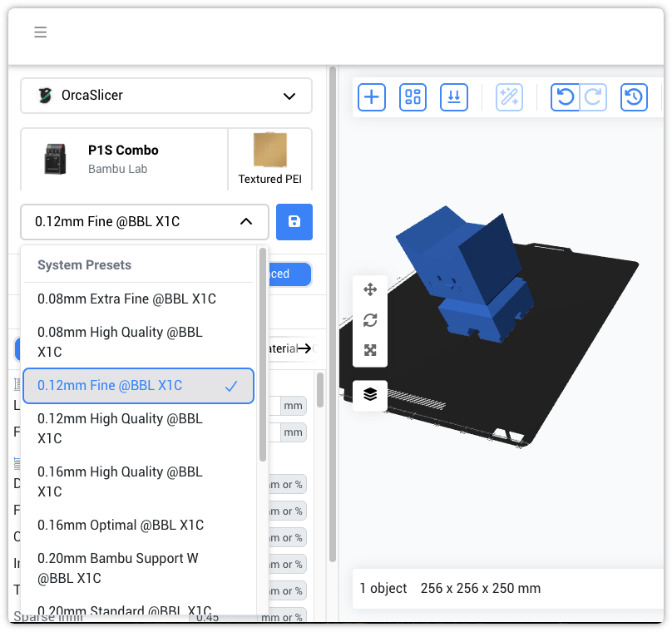This screenshot has height=632, width=672.
Task: Click the undo arrow in the viewport toolbar
Action: point(565,97)
